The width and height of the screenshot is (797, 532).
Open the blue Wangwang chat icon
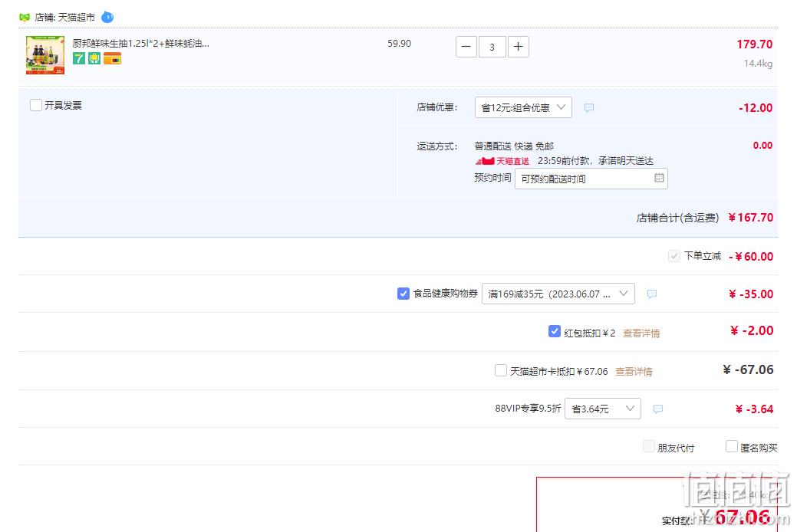point(107,18)
